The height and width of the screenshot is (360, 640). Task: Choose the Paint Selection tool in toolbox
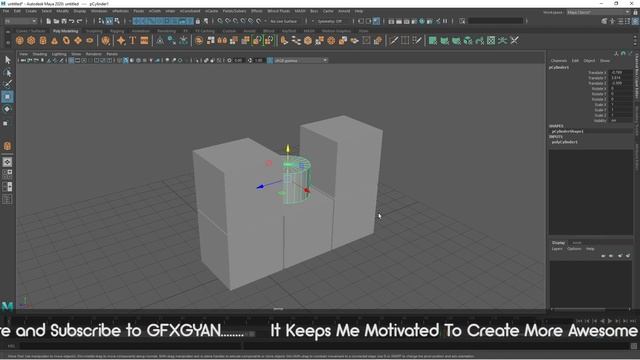(7, 84)
